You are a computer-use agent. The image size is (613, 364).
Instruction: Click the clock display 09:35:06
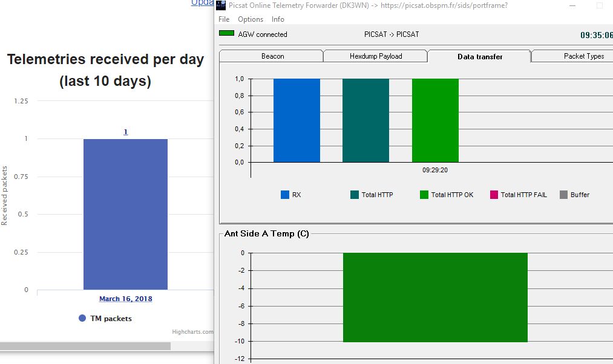[597, 35]
